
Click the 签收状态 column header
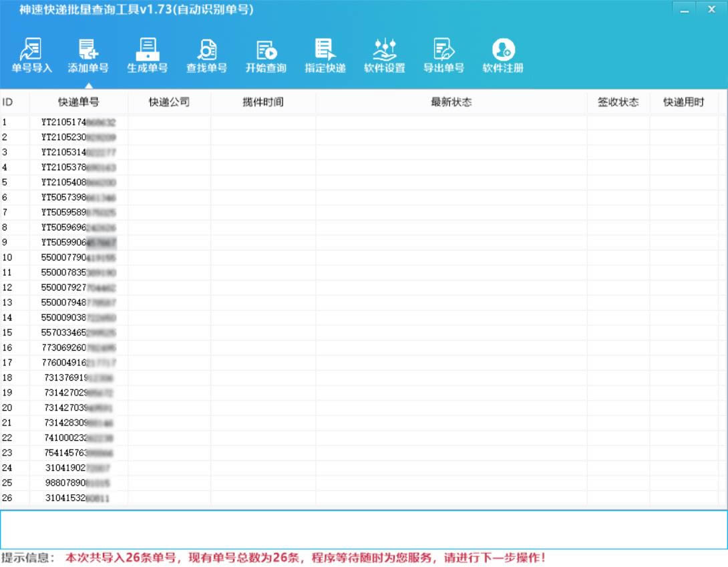618,102
